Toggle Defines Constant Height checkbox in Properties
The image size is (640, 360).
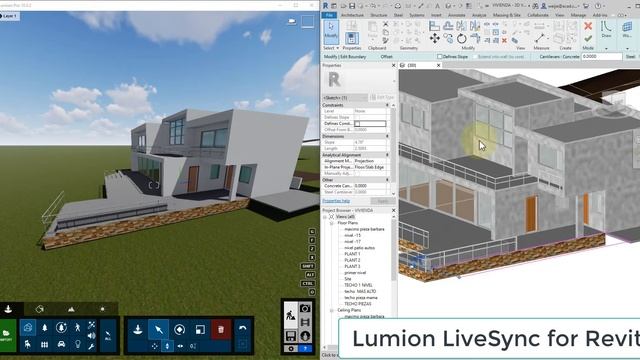(x=357, y=123)
